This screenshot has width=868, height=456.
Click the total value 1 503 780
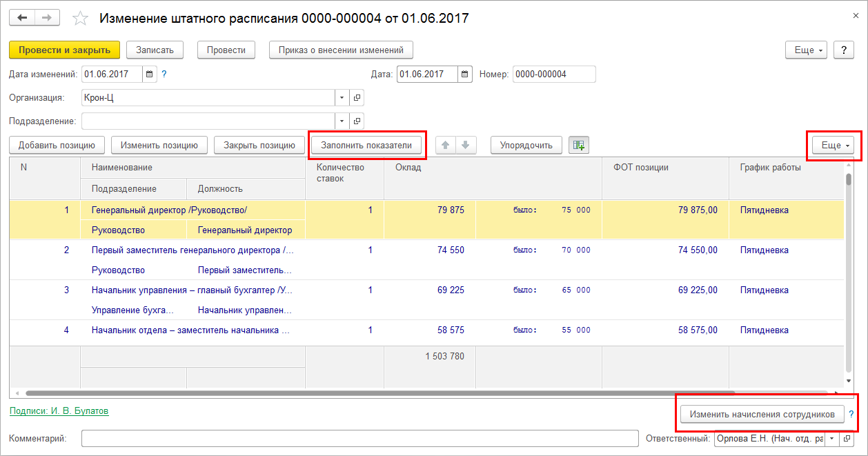(444, 356)
